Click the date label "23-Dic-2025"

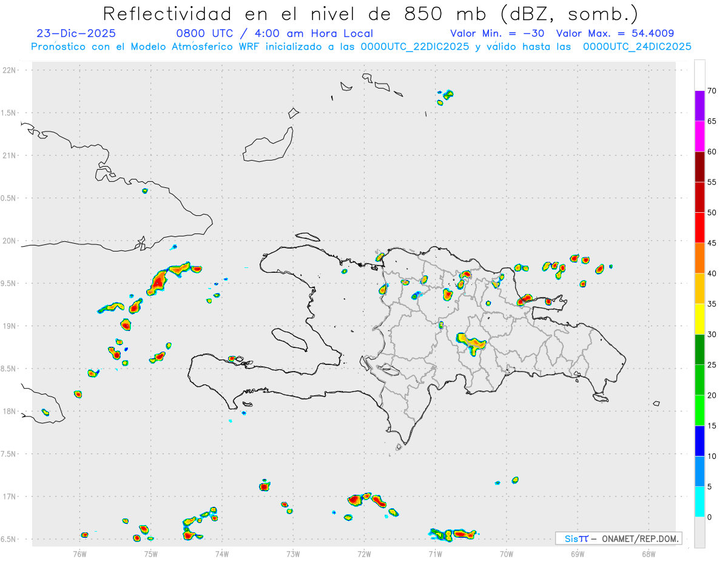[76, 33]
